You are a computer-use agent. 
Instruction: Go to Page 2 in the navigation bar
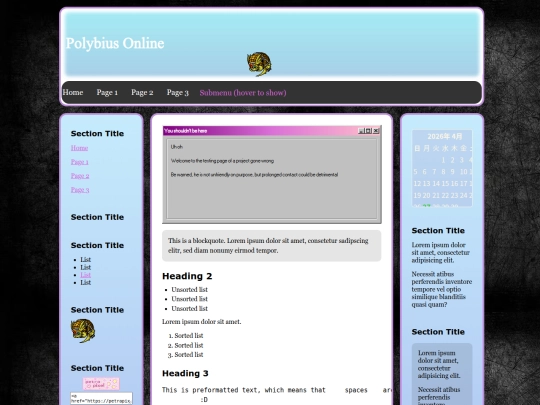pyautogui.click(x=142, y=92)
